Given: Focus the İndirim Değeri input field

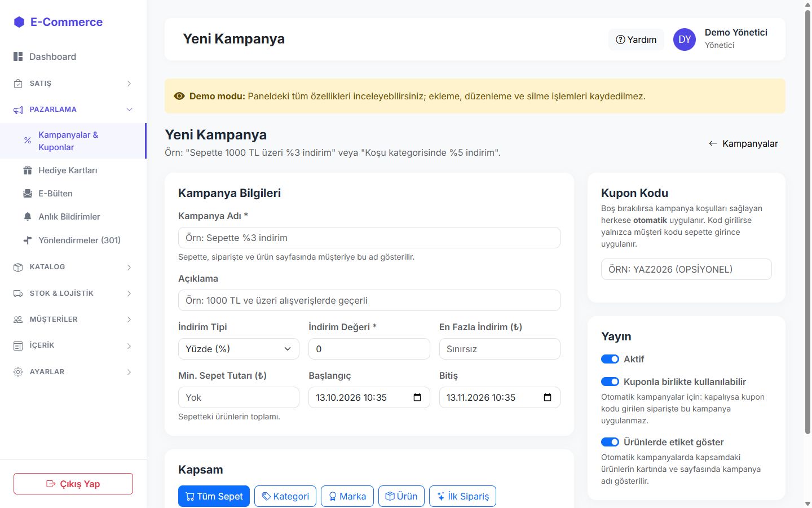Looking at the screenshot, I should tap(369, 349).
